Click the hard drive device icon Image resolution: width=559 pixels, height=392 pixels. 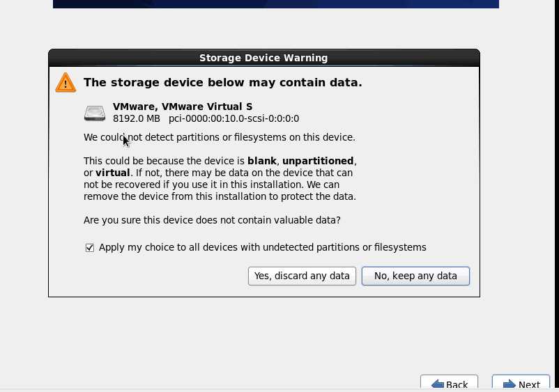95,113
